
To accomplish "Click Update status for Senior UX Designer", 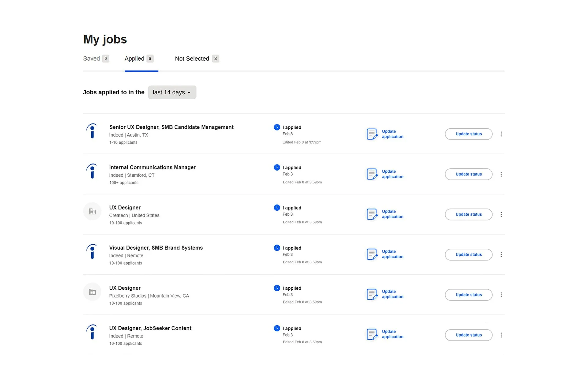I will 468,134.
